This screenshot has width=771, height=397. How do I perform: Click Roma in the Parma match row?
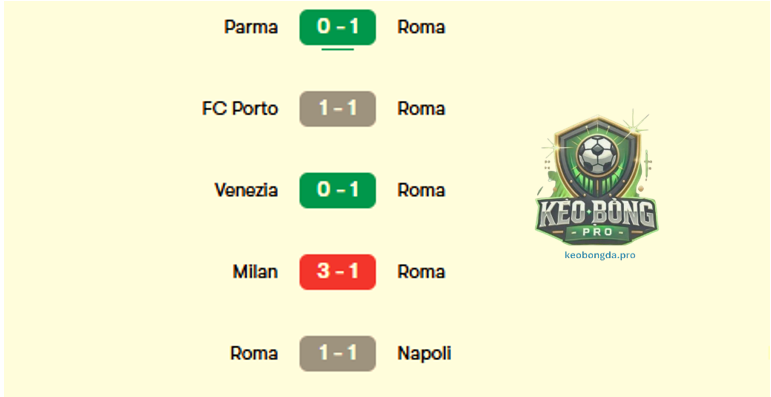tap(421, 27)
